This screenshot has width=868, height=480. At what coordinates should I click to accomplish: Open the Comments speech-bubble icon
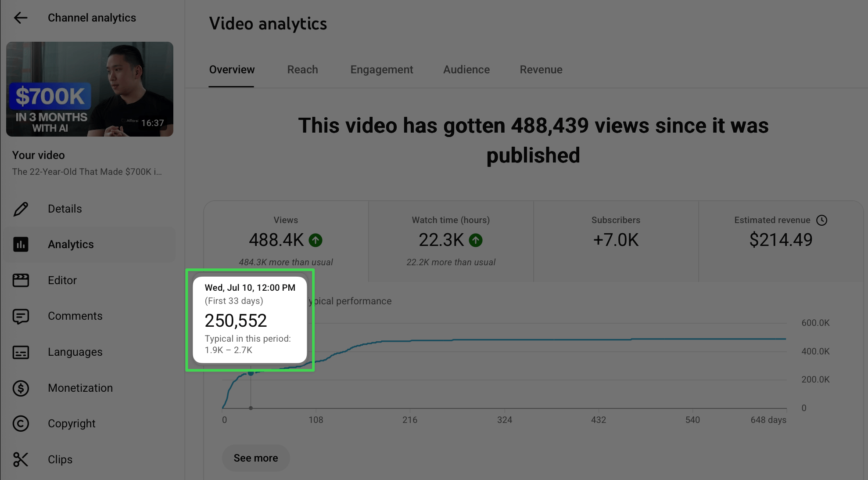coord(21,316)
